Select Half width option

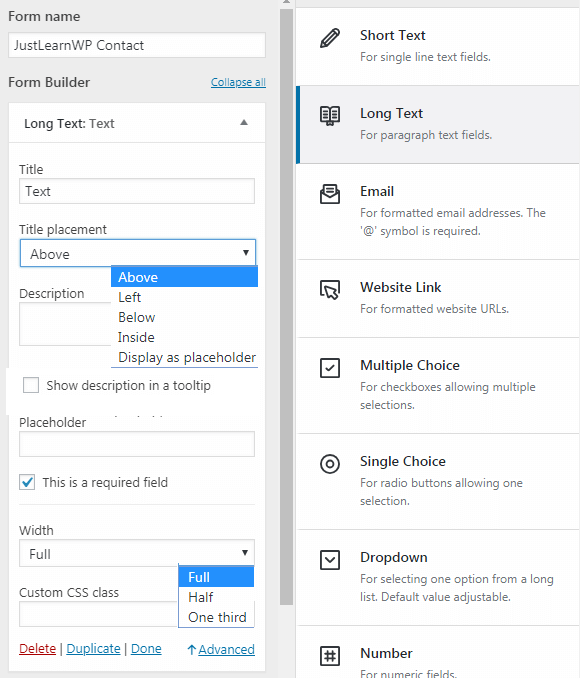click(201, 597)
